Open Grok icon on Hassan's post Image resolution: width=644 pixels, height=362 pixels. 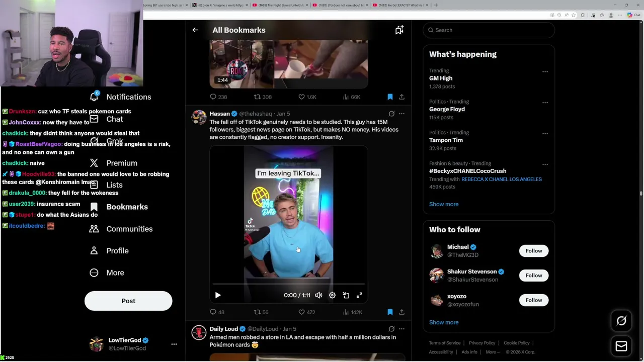coord(391,114)
